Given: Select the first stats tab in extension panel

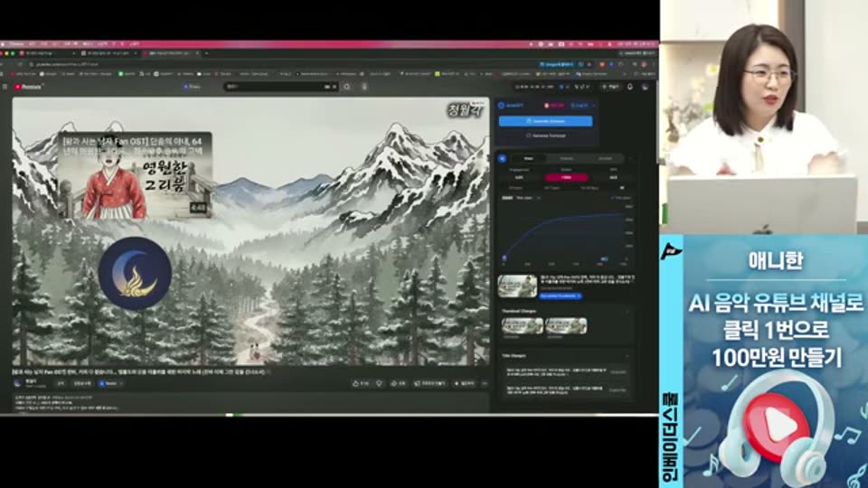Looking at the screenshot, I should pyautogui.click(x=528, y=159).
